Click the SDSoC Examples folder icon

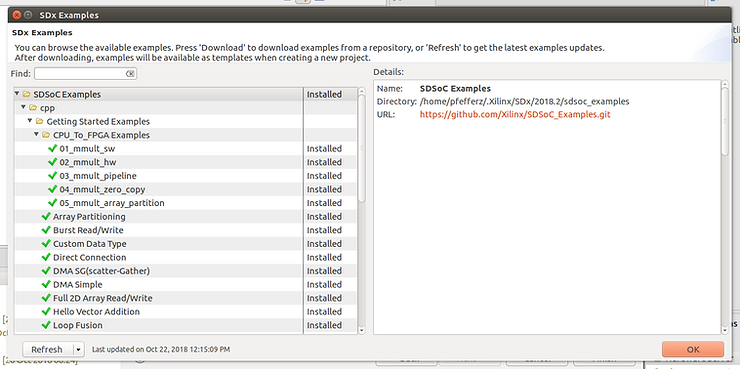point(26,94)
